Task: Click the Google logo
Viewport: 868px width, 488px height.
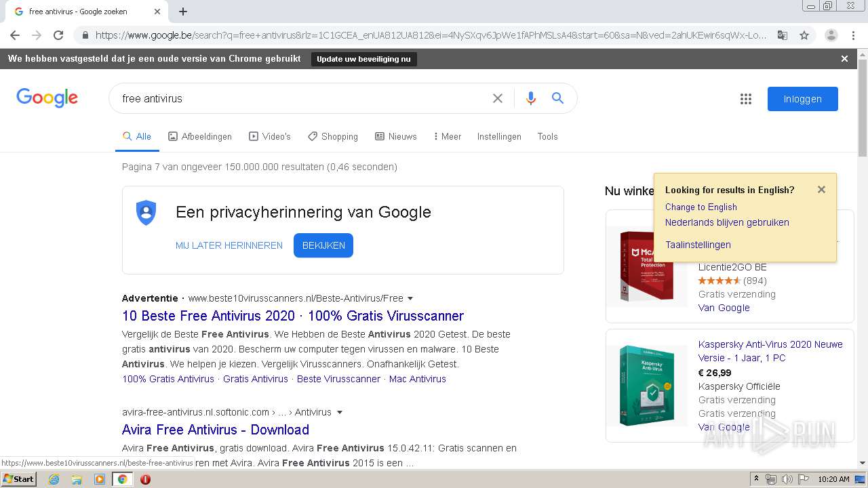Action: (47, 98)
